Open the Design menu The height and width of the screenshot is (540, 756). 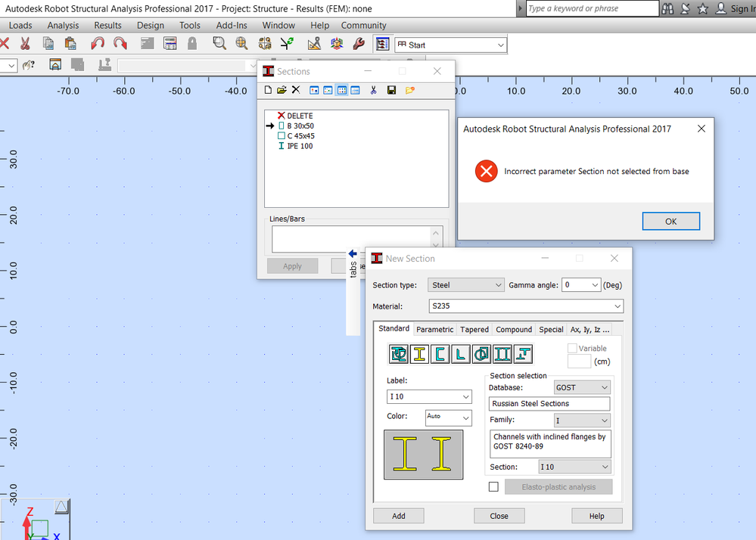151,26
